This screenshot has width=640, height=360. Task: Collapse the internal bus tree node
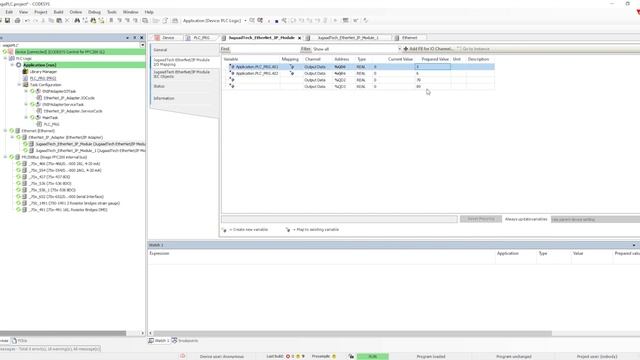[x=5, y=157]
